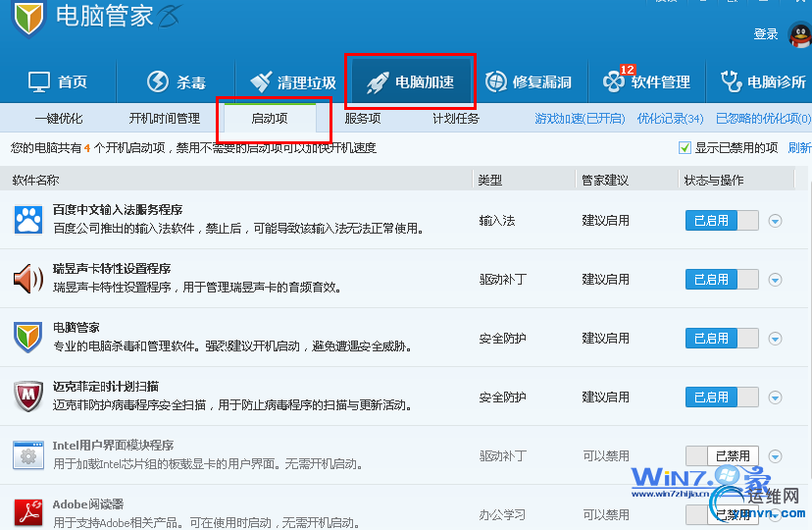Toggle 百度中文输入法服务程序 已启用 switch

coord(722,221)
